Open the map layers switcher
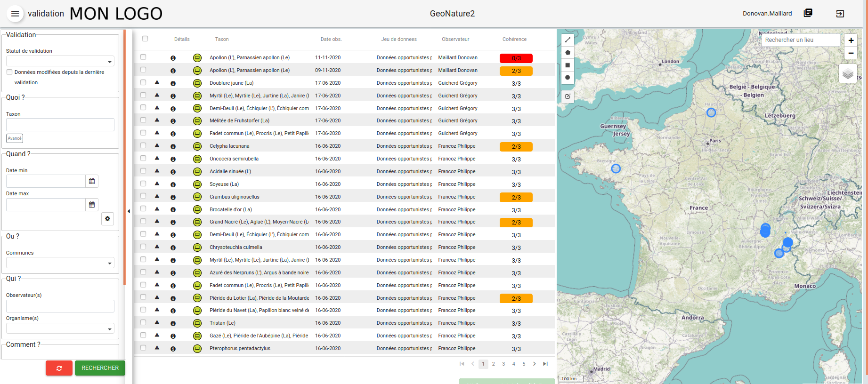This screenshot has width=868, height=384. pyautogui.click(x=847, y=74)
